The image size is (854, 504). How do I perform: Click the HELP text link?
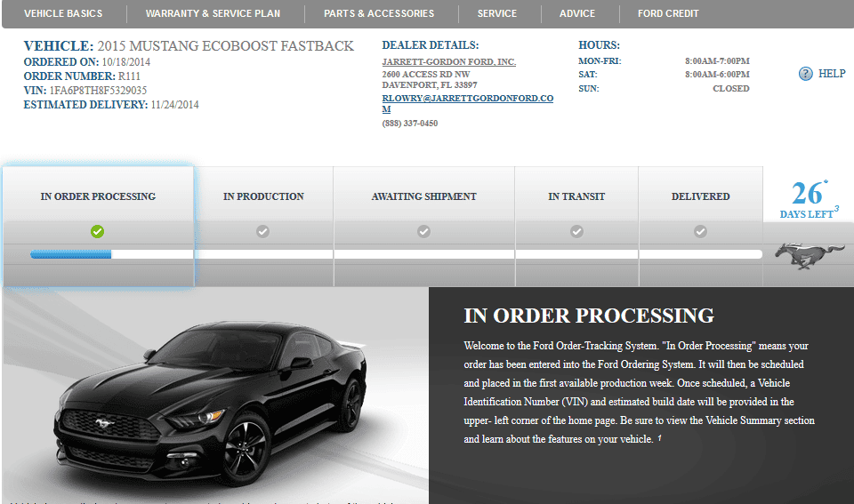832,74
